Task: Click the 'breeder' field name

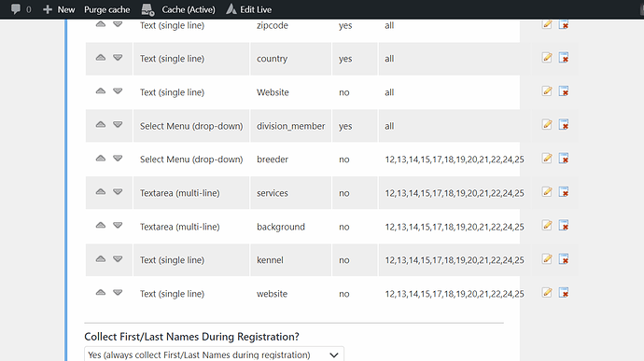Action: click(x=273, y=160)
